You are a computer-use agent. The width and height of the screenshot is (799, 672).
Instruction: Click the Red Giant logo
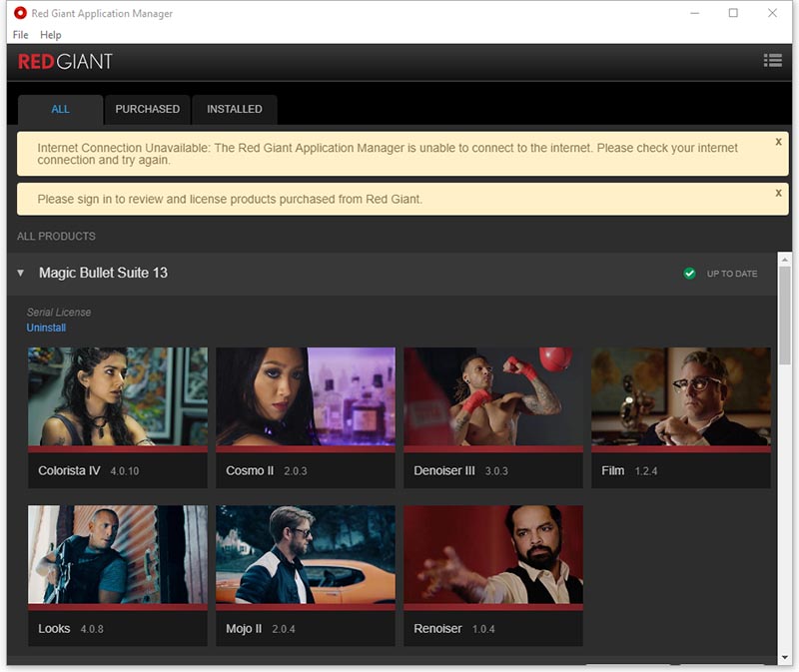click(x=66, y=62)
